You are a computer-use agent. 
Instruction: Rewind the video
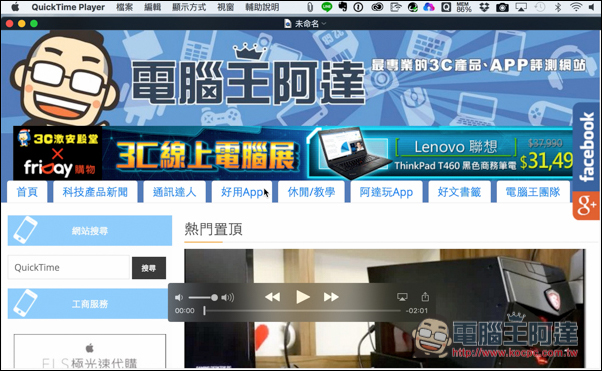click(273, 297)
